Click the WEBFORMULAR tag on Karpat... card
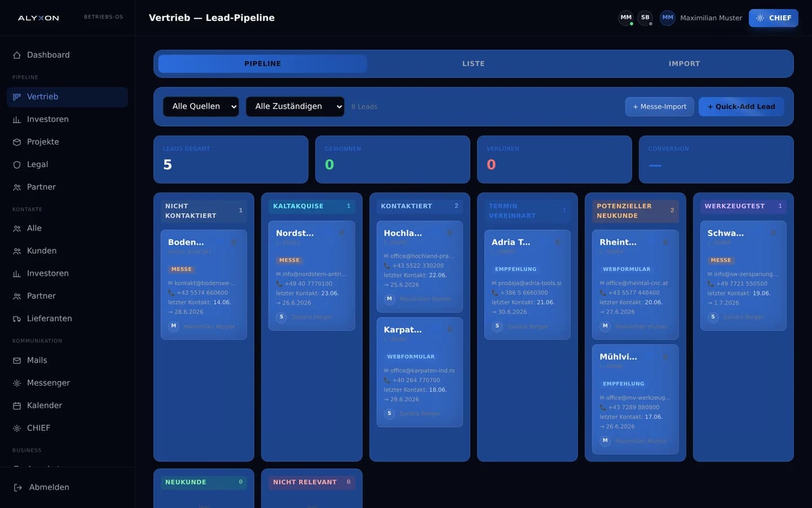812x508 pixels. coord(411,357)
